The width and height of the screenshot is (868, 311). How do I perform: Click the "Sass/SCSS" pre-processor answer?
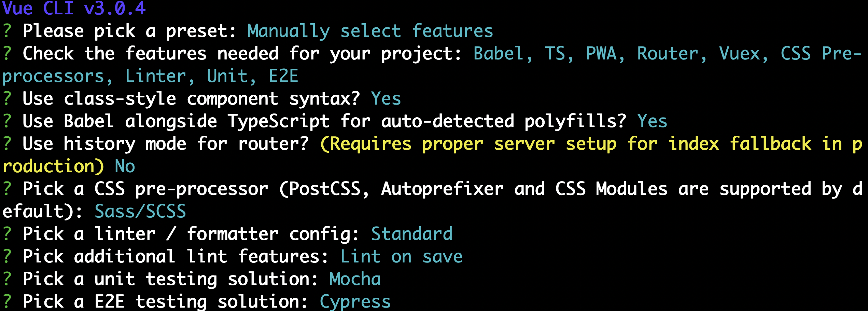click(140, 212)
